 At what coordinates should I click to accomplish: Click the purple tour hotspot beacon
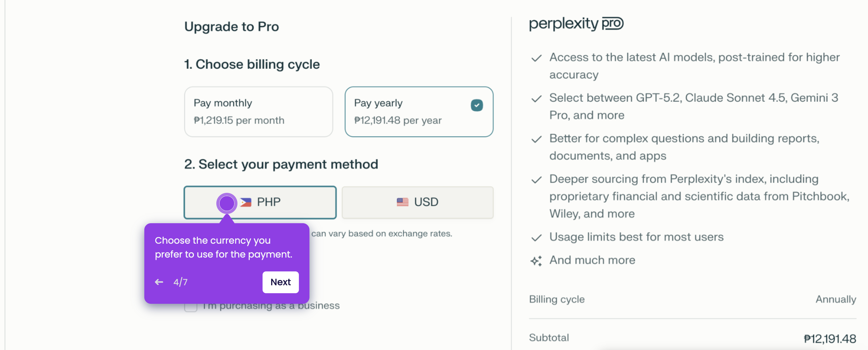point(227,203)
